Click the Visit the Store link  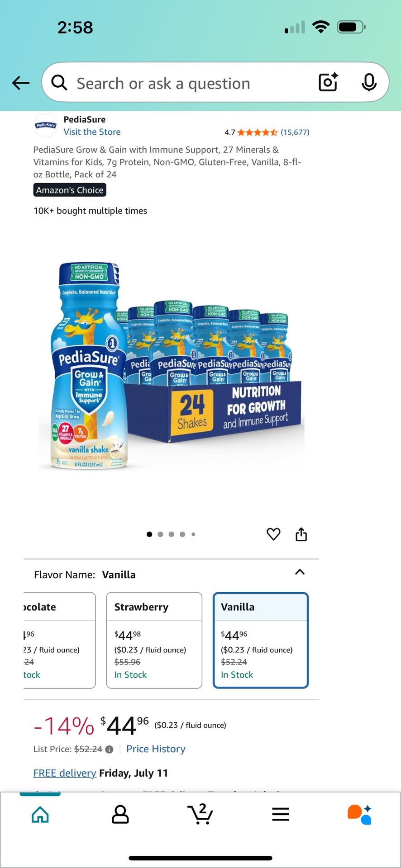point(92,132)
